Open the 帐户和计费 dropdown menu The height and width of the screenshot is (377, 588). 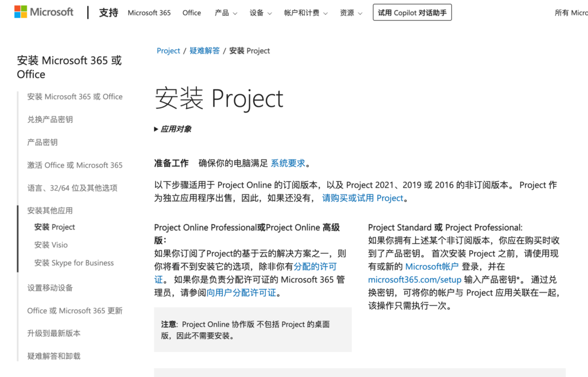pos(305,13)
